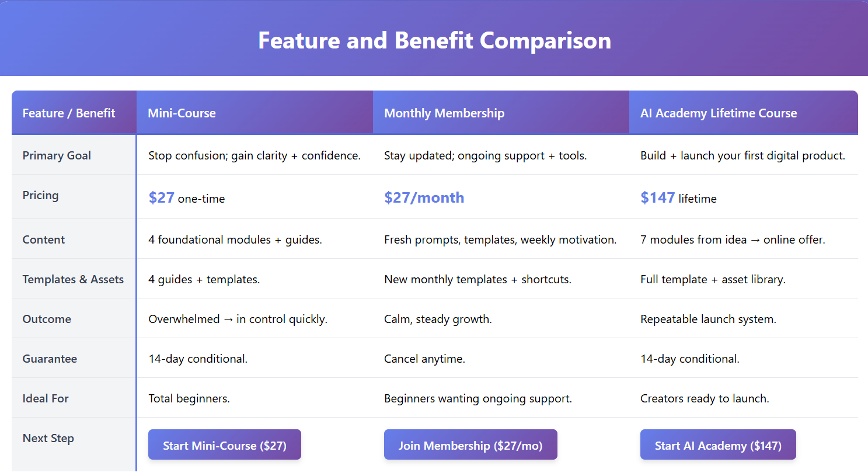This screenshot has height=476, width=868.
Task: Click the Feature and Benefit Comparison title
Action: point(434,40)
